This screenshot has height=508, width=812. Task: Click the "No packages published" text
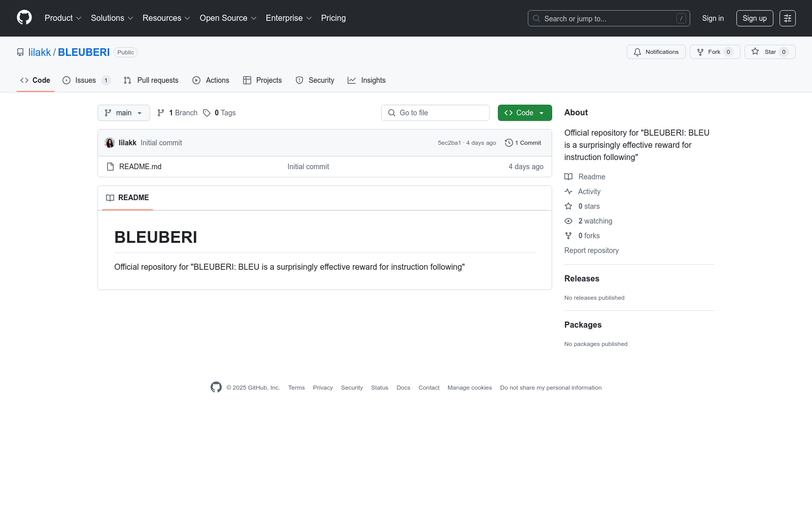pyautogui.click(x=596, y=344)
